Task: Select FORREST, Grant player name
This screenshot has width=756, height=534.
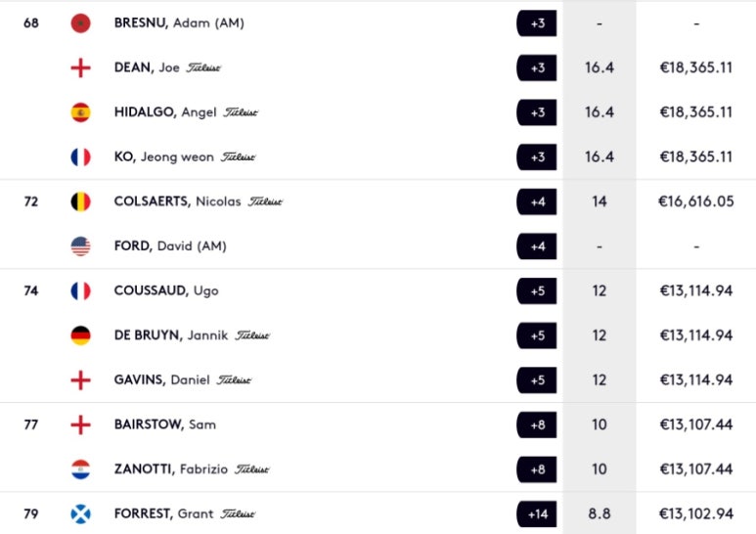Action: click(164, 513)
